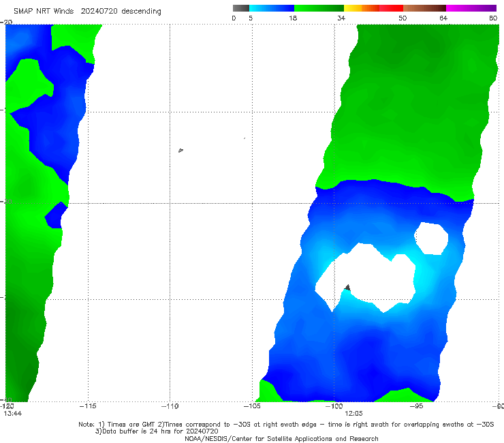Click the cyan-to-blue 5–18 color bar segment
This screenshot has width=504, height=443.
point(272,8)
